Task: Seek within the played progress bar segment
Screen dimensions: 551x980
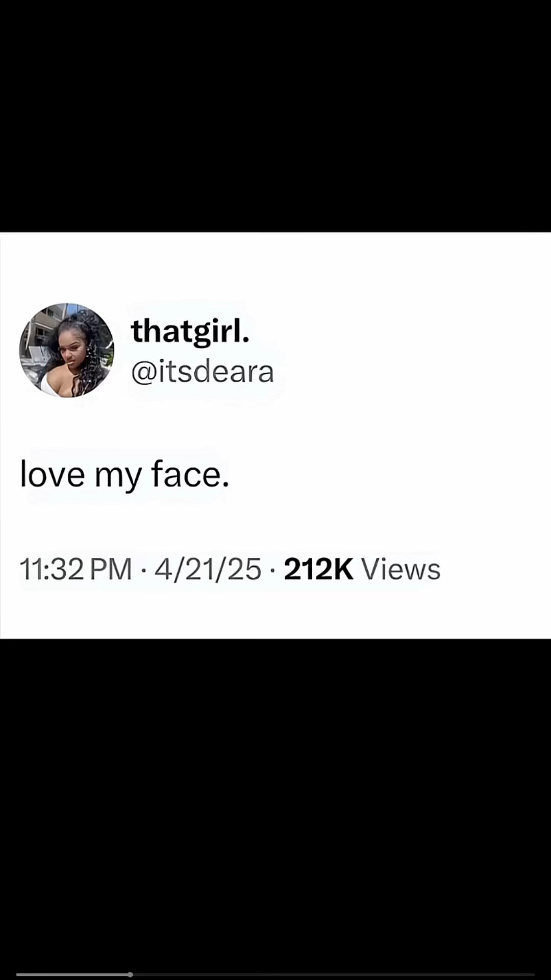Action: tap(73, 974)
